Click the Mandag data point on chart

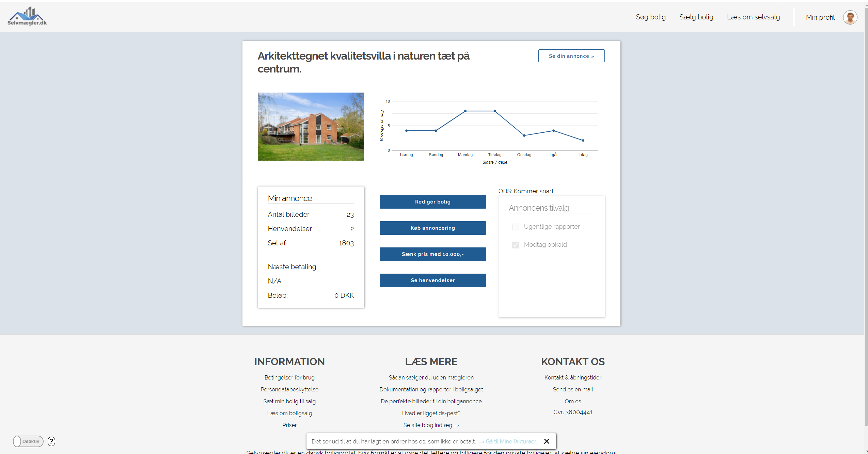(x=465, y=111)
